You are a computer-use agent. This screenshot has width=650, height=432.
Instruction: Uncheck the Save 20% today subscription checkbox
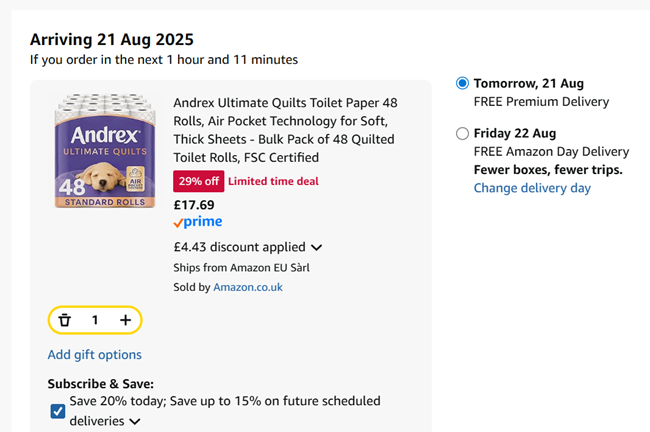point(58,410)
